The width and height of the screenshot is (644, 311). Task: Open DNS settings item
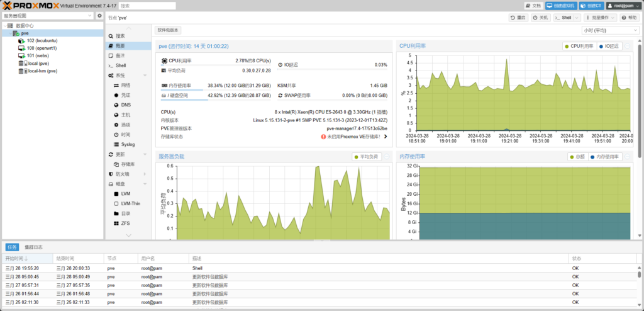point(128,105)
